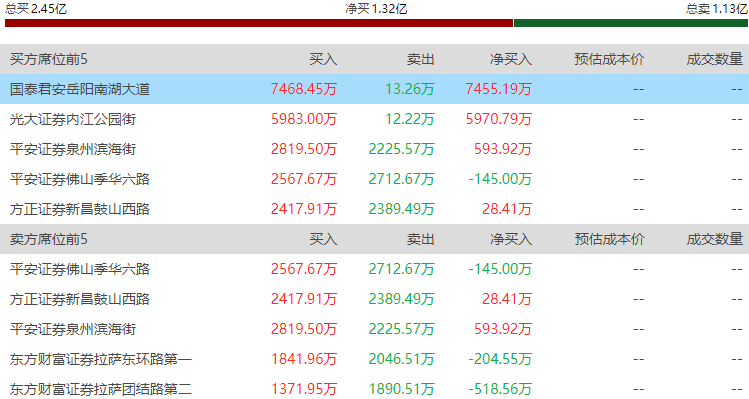This screenshot has width=749, height=399.
Task: Open 东方财富证券拉萨东环路第一 seat row
Action: pos(374,359)
